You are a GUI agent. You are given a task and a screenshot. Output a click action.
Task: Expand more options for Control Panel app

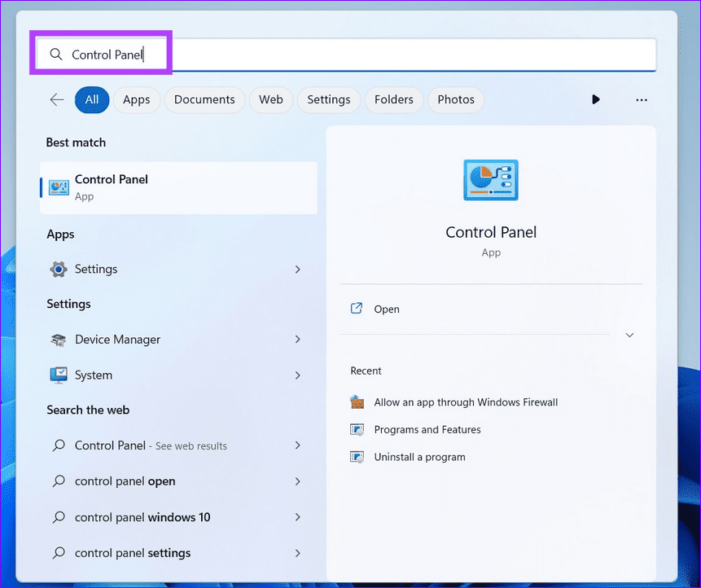point(629,335)
